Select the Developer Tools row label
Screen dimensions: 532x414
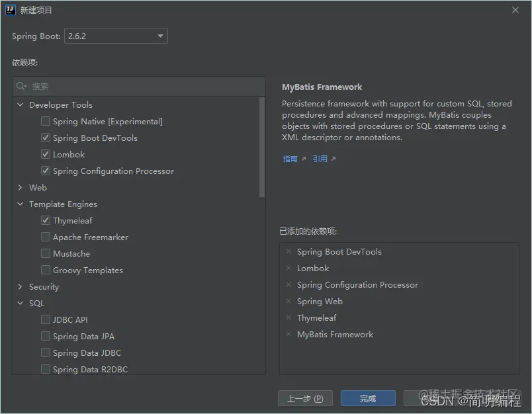61,104
